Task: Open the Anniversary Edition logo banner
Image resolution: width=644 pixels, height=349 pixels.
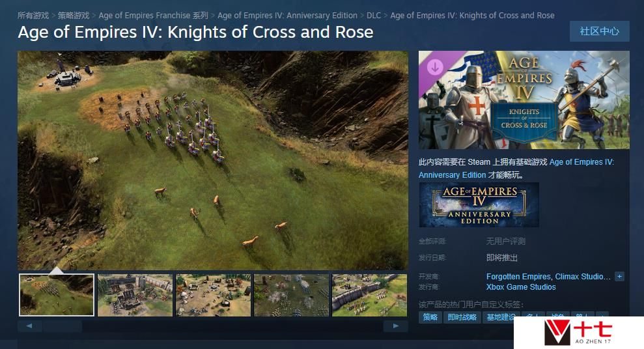Action: point(479,205)
